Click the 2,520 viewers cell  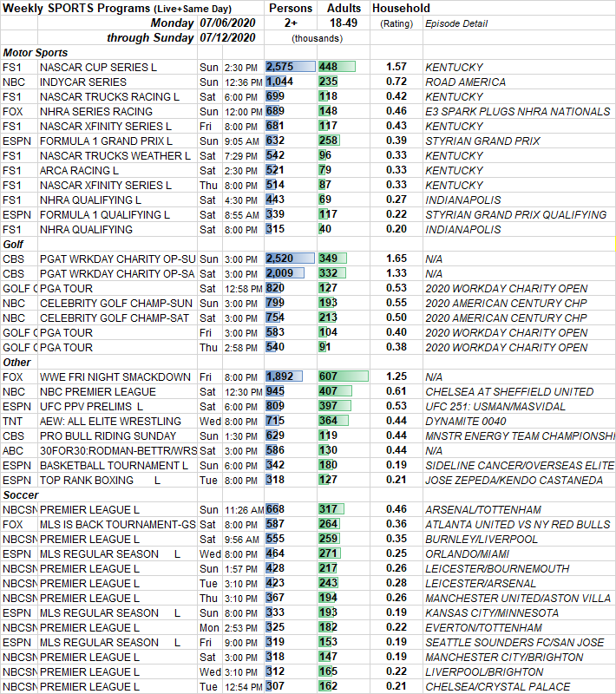[x=291, y=259]
